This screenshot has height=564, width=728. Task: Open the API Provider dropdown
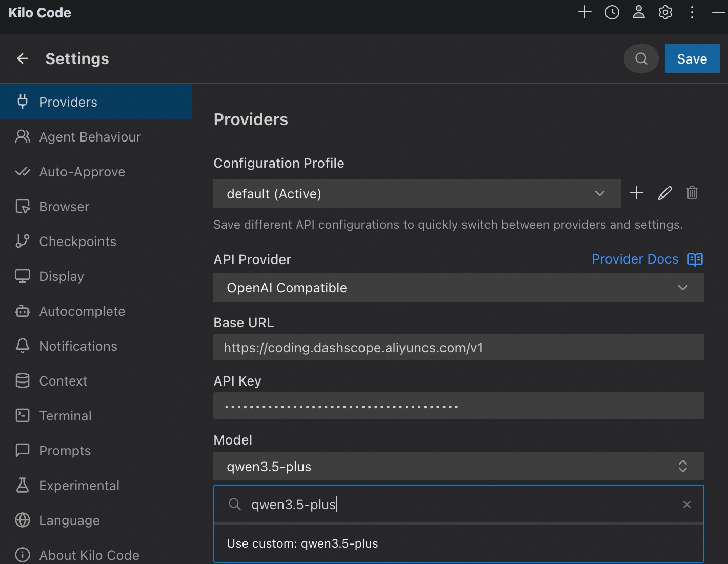pos(458,288)
